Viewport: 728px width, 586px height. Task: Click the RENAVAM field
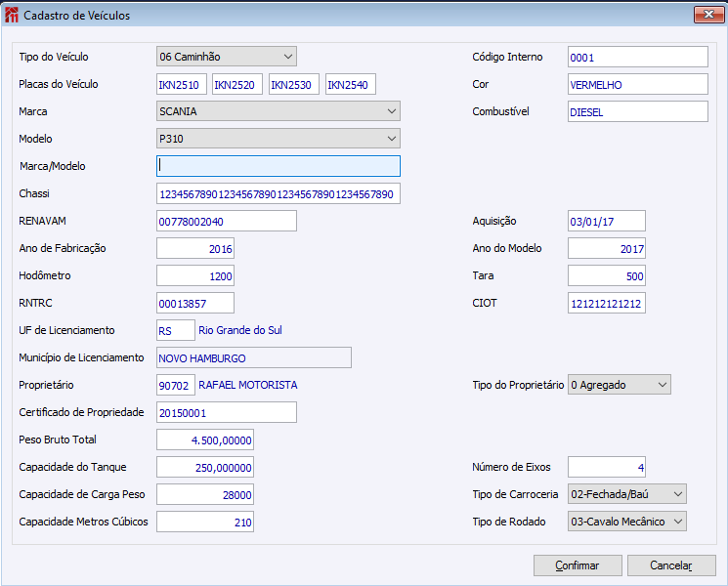click(x=226, y=221)
